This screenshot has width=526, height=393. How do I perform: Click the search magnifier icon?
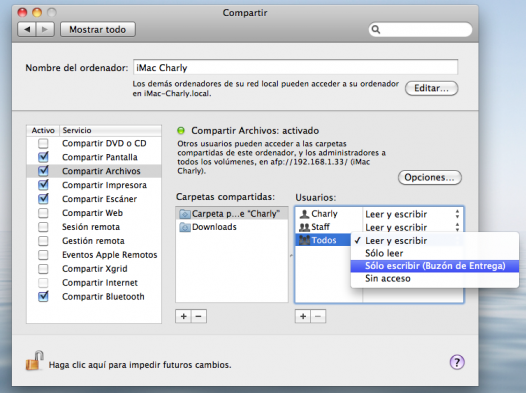[376, 30]
